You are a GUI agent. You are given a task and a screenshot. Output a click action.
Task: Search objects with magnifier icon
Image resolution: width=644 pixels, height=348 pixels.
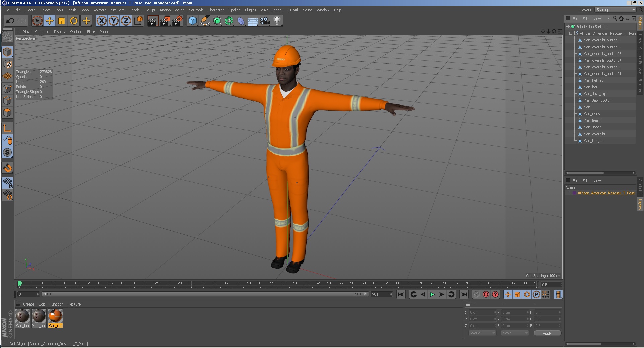click(615, 19)
